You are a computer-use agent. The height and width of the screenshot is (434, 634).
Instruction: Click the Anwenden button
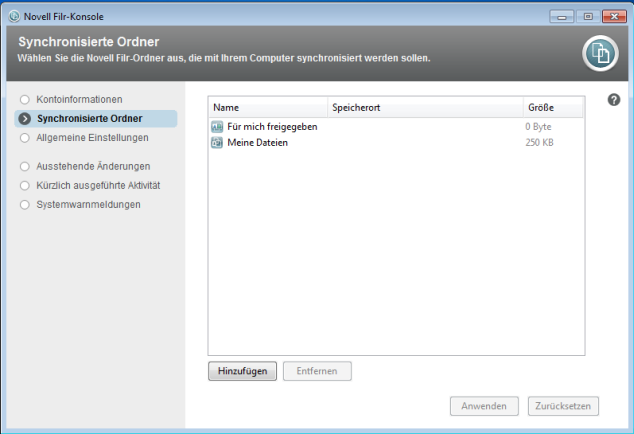[x=484, y=406]
